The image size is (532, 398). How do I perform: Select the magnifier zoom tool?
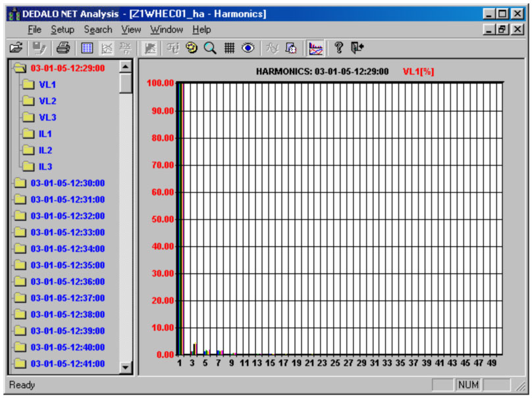(x=210, y=47)
